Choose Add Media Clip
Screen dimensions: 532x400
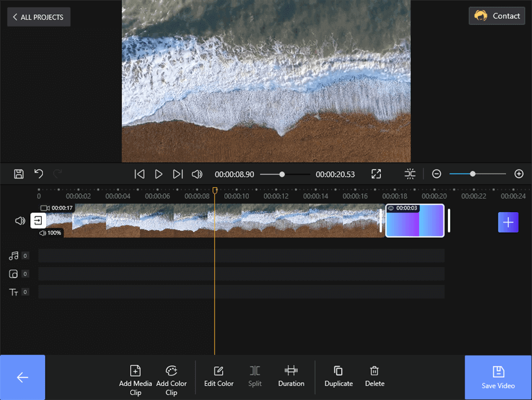pyautogui.click(x=135, y=380)
